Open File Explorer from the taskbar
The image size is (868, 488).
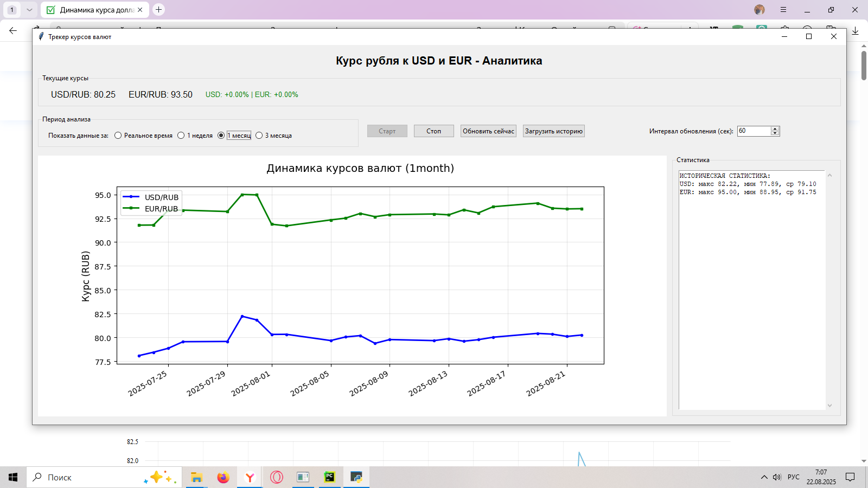pos(196,477)
